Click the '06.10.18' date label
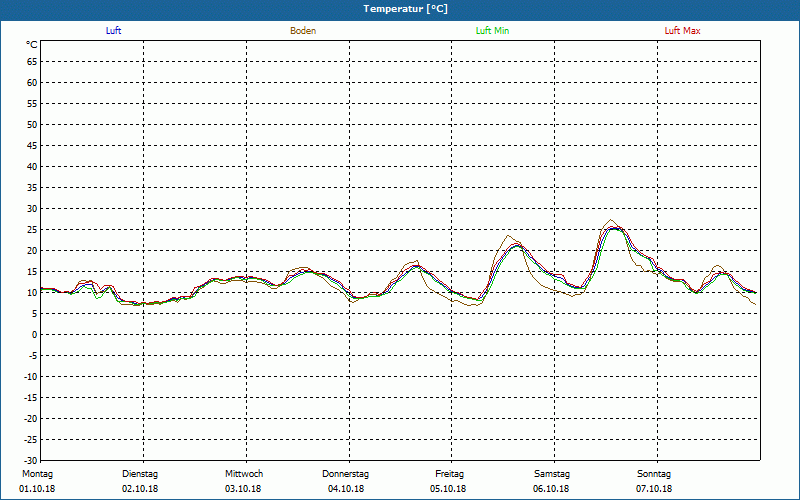 point(551,489)
